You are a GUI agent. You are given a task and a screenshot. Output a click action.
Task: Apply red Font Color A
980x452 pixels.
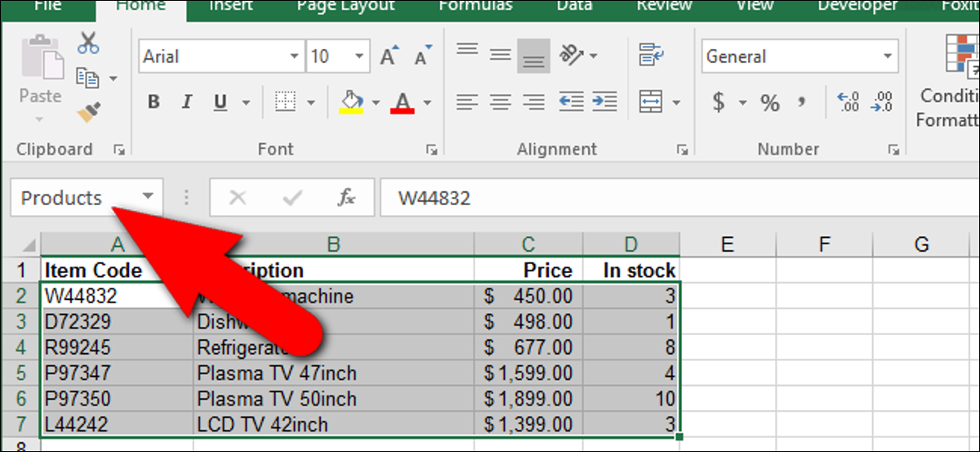403,102
